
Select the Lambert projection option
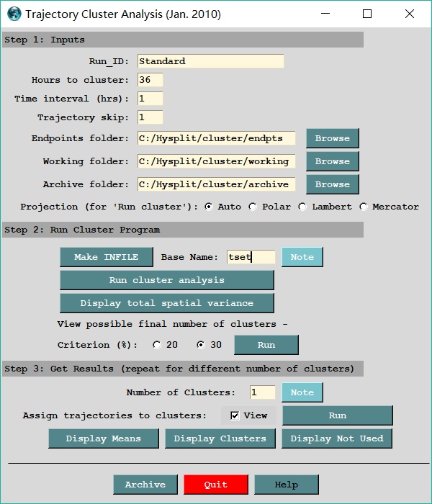pyautogui.click(x=302, y=207)
